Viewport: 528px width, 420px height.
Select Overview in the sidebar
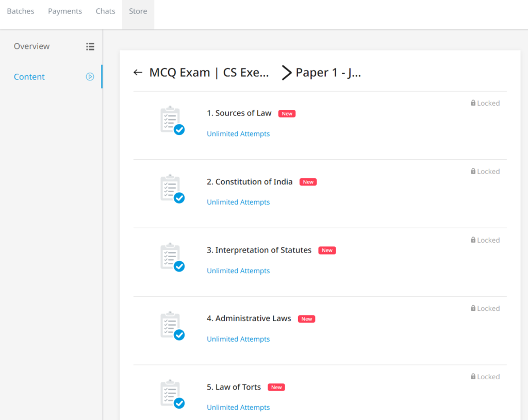coord(31,46)
